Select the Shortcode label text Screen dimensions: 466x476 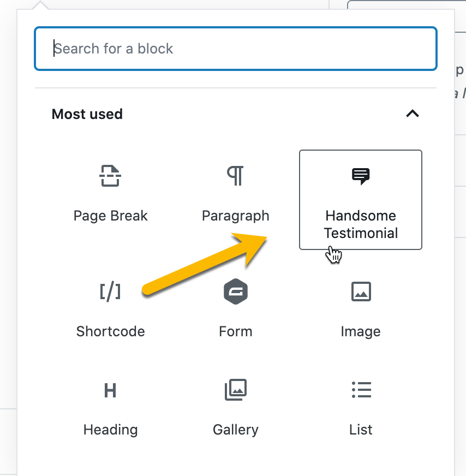[110, 331]
